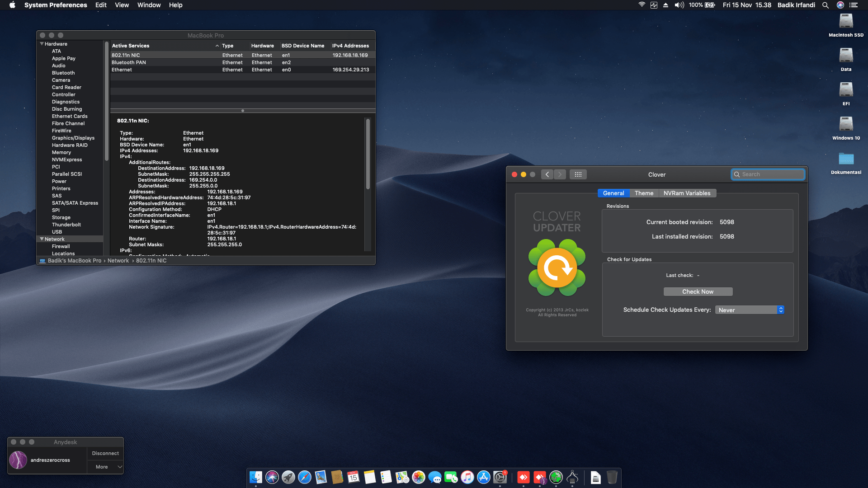Open the Dokumentasi folder on desktop
The width and height of the screenshot is (868, 488).
coord(845,159)
